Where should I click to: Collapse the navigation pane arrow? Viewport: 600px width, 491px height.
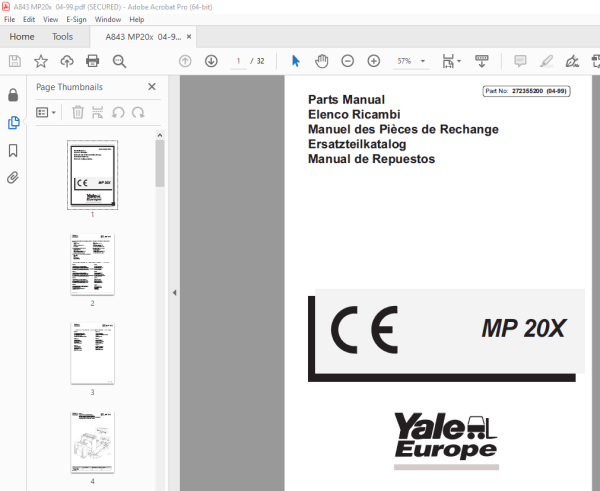[x=174, y=293]
